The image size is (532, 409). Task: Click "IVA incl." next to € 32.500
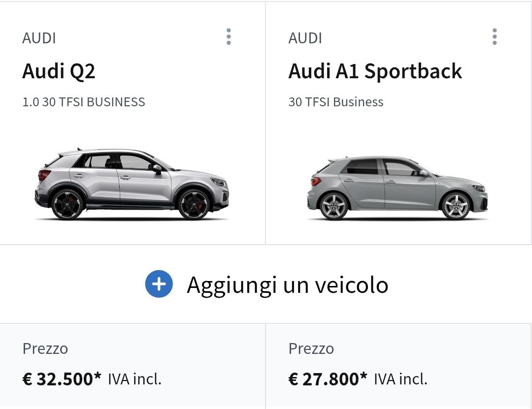[x=134, y=379]
